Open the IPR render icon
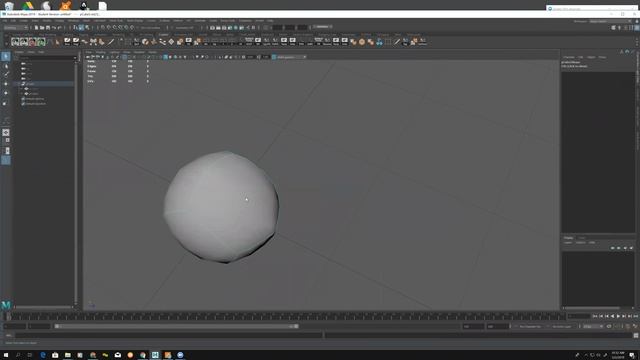640x360 pixels. [224, 28]
